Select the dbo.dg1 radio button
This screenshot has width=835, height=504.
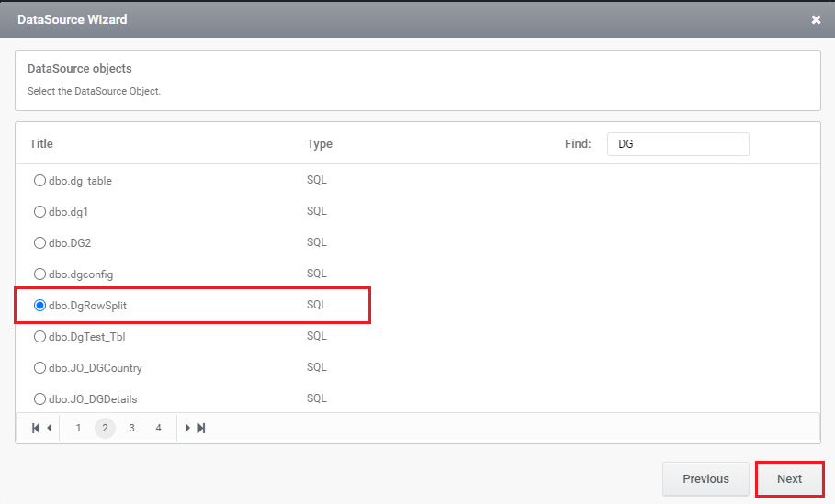click(x=39, y=212)
